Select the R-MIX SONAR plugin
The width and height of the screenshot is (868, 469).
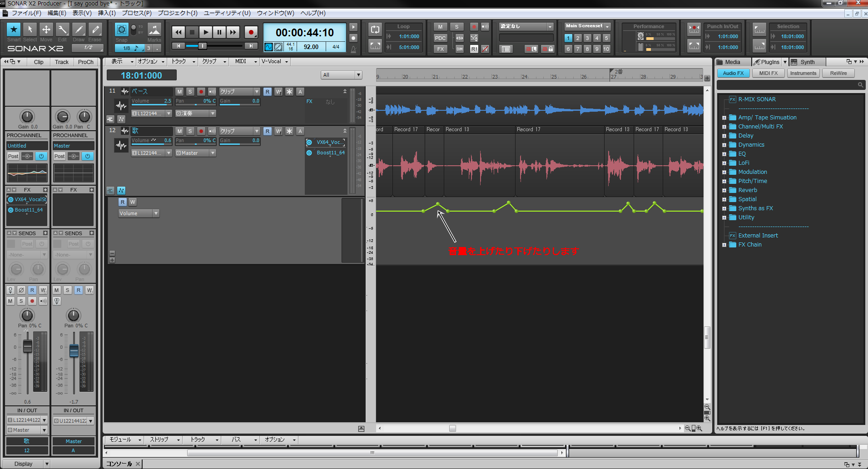(x=757, y=99)
